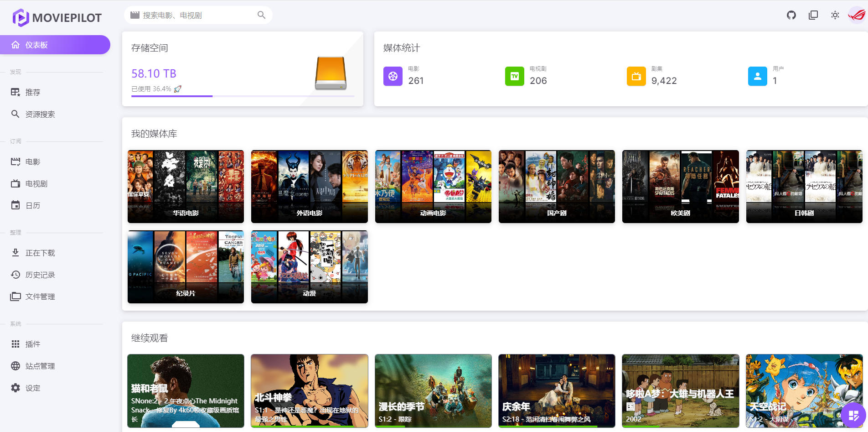Open 正在下载 downloading page

55,253
